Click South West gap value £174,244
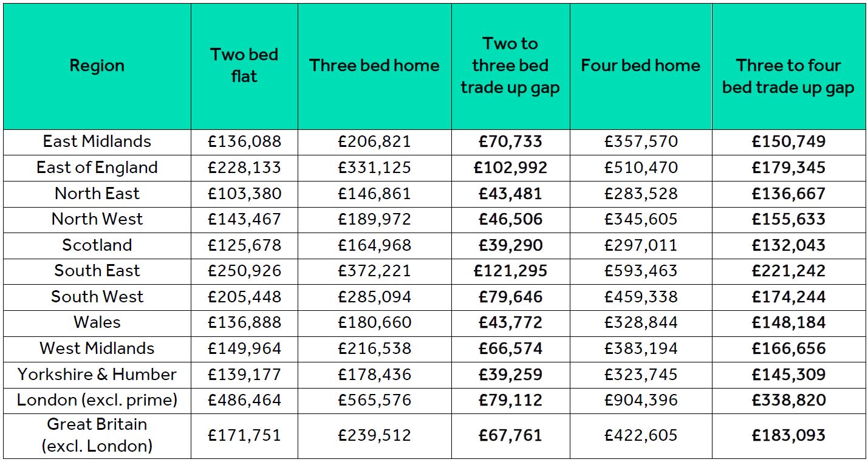The image size is (868, 462). click(x=788, y=297)
